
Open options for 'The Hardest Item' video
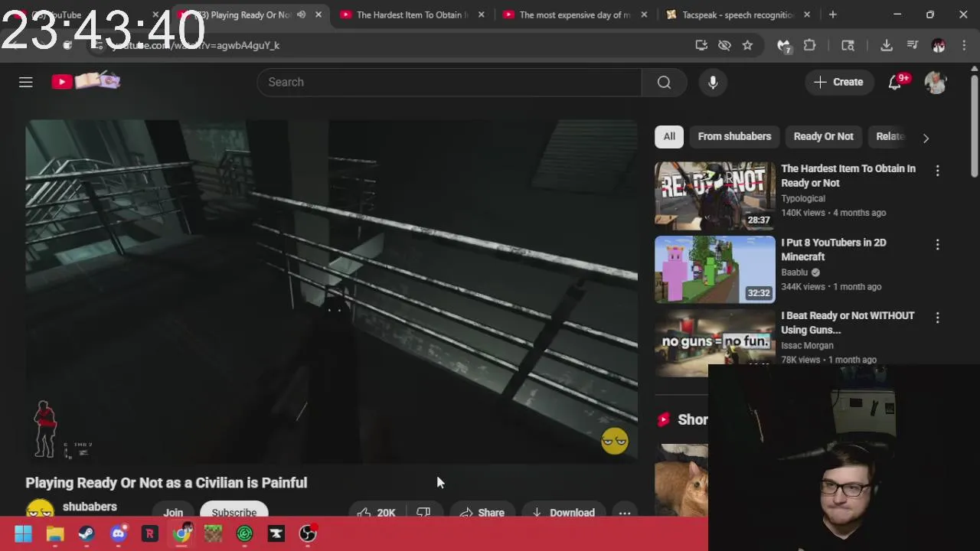pyautogui.click(x=937, y=171)
